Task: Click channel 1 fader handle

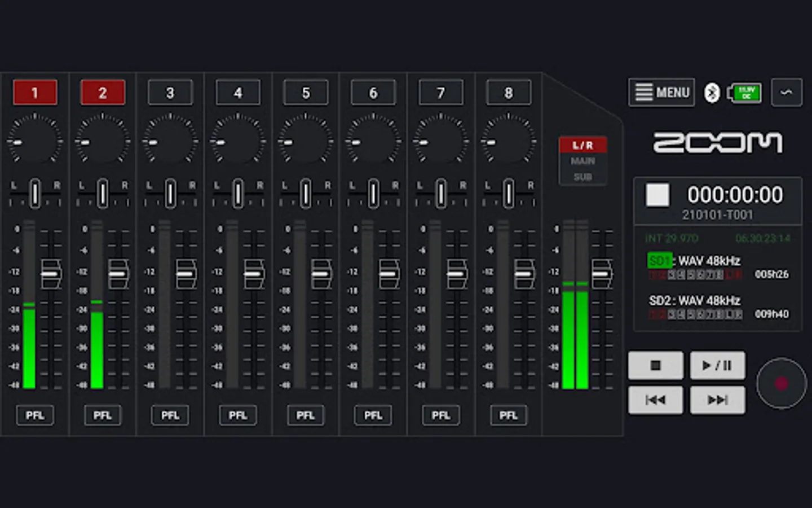Action: pos(51,274)
